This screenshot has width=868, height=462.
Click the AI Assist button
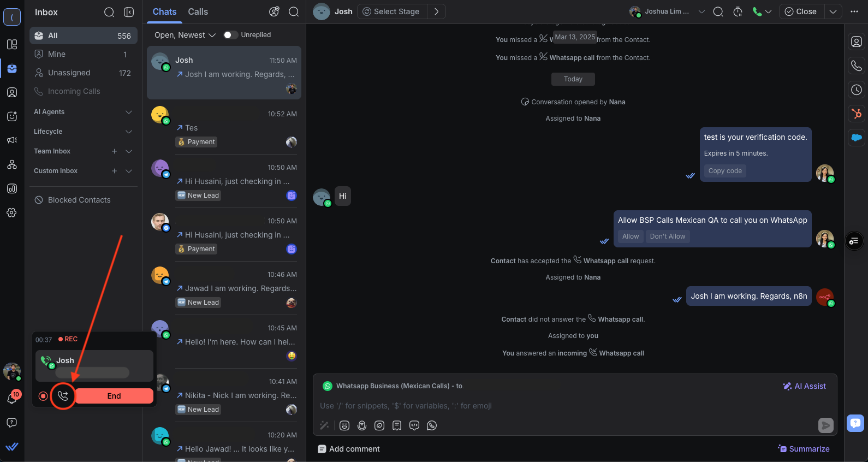(x=804, y=386)
